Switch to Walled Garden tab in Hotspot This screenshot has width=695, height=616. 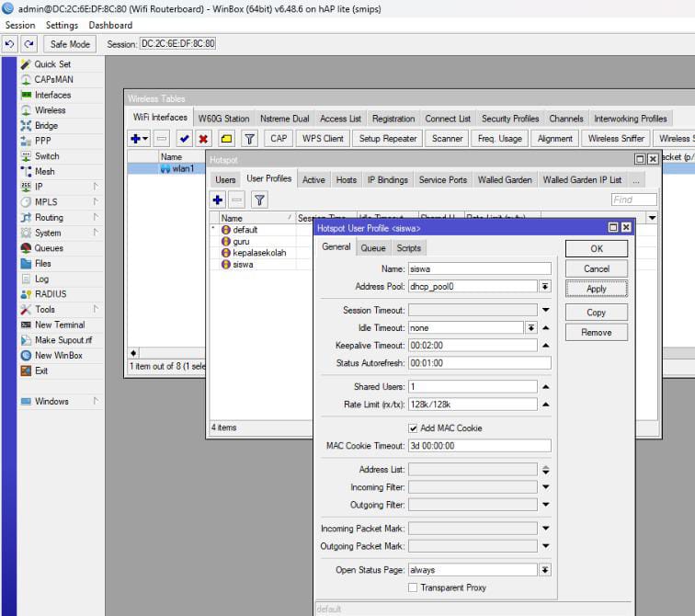[x=505, y=180]
